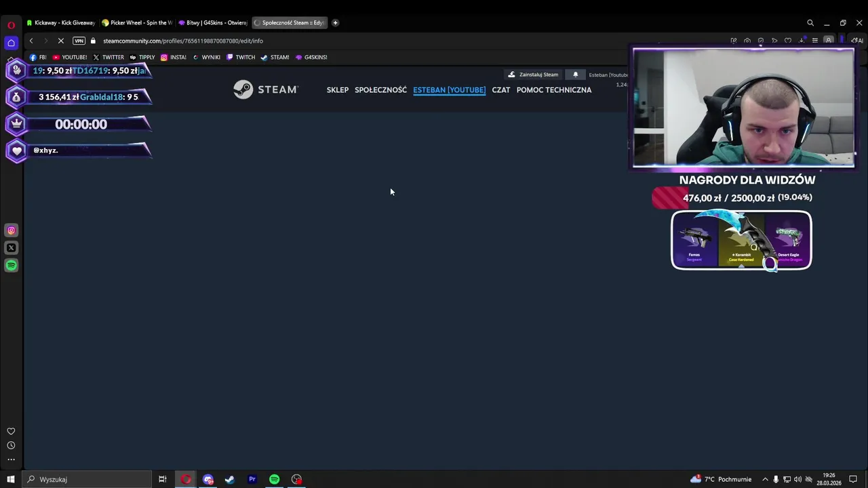Open sidebar more options three dots
The height and width of the screenshot is (488, 868).
point(11,460)
